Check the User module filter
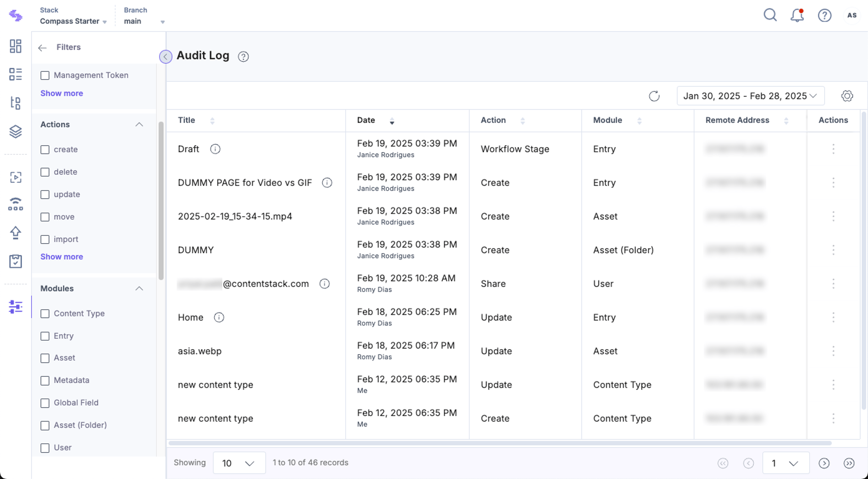The image size is (868, 479). [x=45, y=448]
